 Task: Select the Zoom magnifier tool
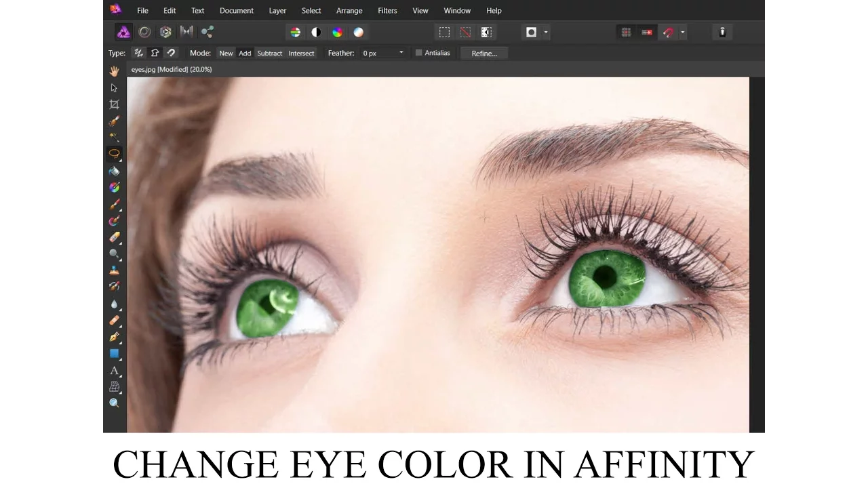(x=114, y=403)
